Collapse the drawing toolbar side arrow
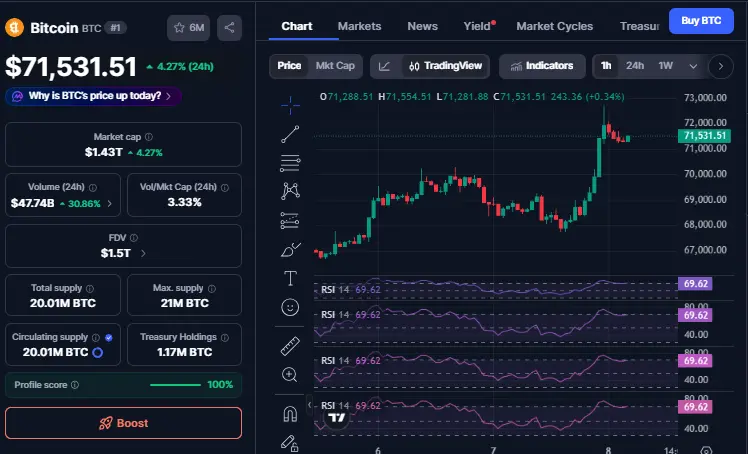The height and width of the screenshot is (454, 748). coord(310,405)
